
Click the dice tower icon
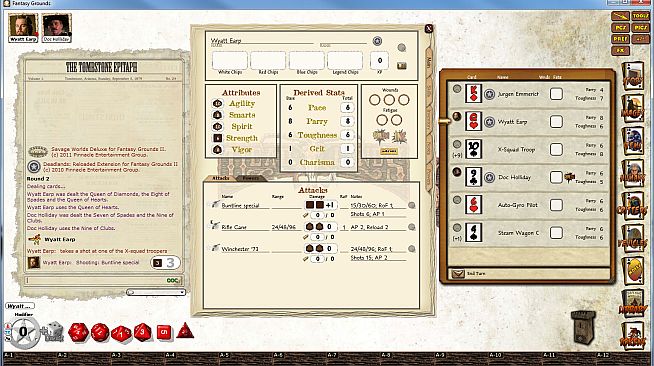point(583,327)
